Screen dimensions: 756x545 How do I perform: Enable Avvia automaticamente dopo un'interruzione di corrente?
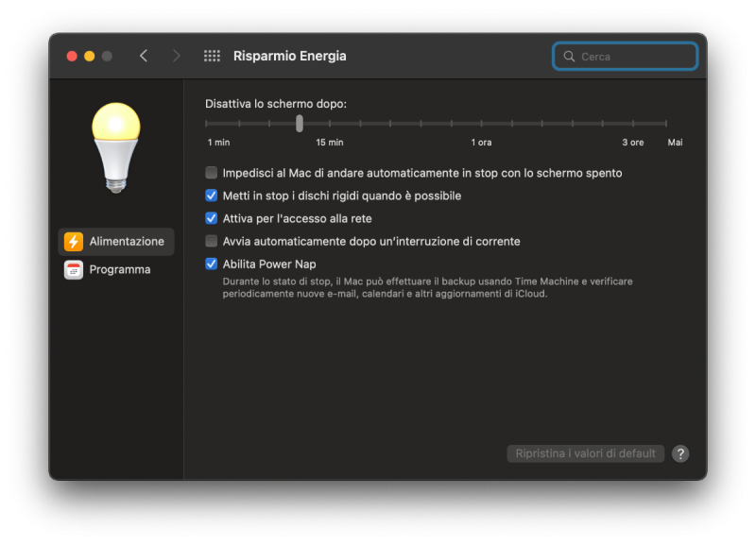pyautogui.click(x=212, y=241)
